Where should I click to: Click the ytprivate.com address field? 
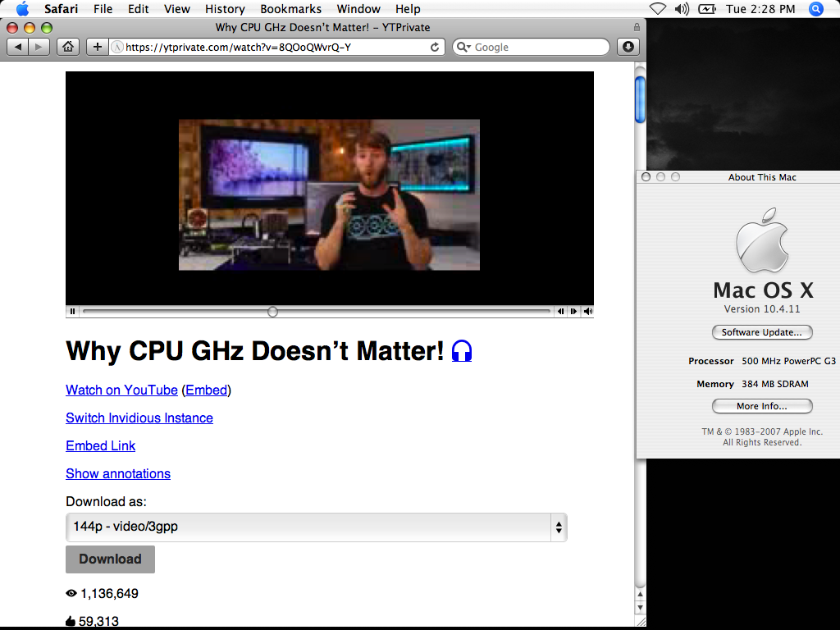[x=276, y=47]
